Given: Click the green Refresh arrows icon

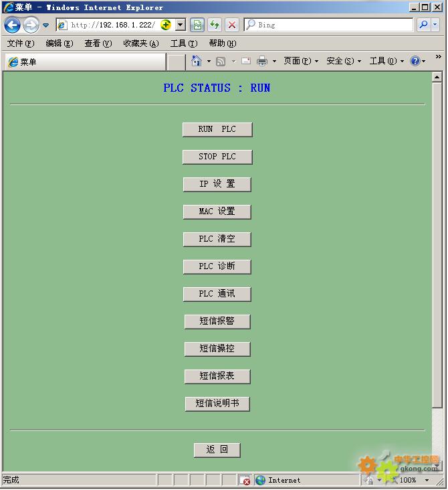Looking at the screenshot, I should (215, 25).
